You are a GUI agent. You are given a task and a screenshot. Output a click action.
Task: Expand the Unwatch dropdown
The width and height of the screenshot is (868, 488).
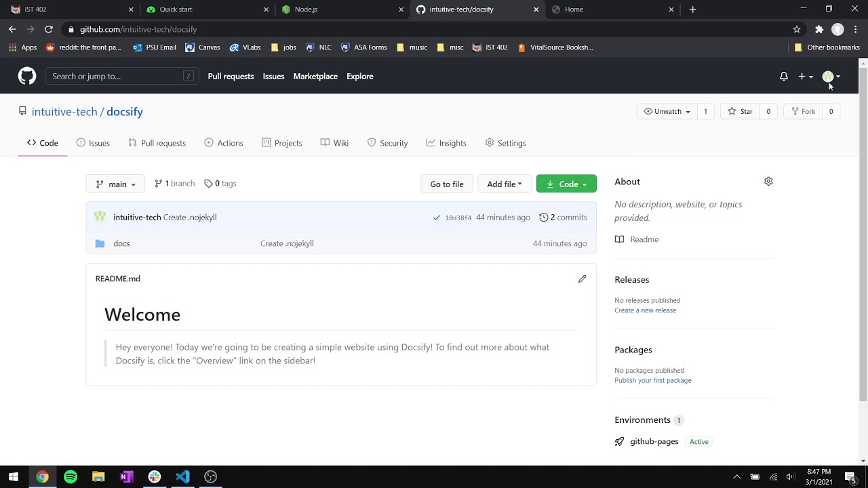point(667,111)
